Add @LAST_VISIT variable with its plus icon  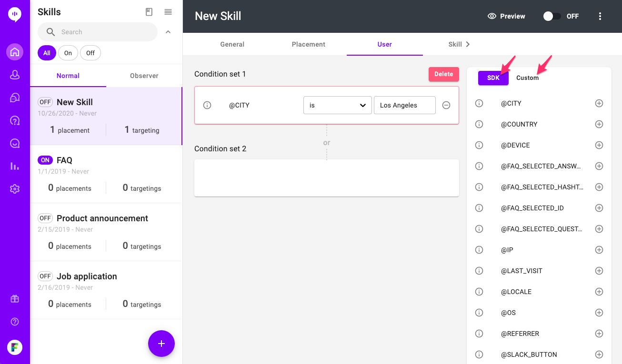(x=599, y=271)
